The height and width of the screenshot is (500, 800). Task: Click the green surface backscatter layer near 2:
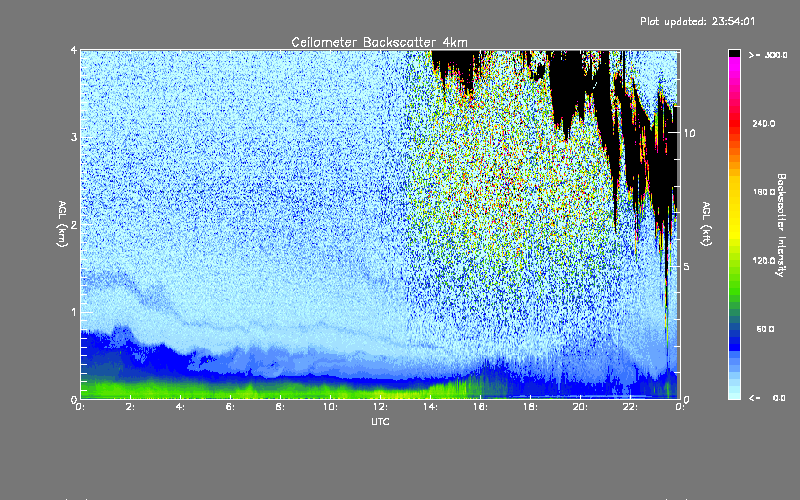(130, 389)
